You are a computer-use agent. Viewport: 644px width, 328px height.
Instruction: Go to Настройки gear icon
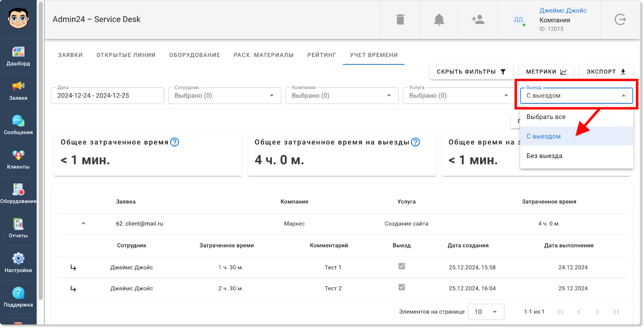pyautogui.click(x=18, y=263)
